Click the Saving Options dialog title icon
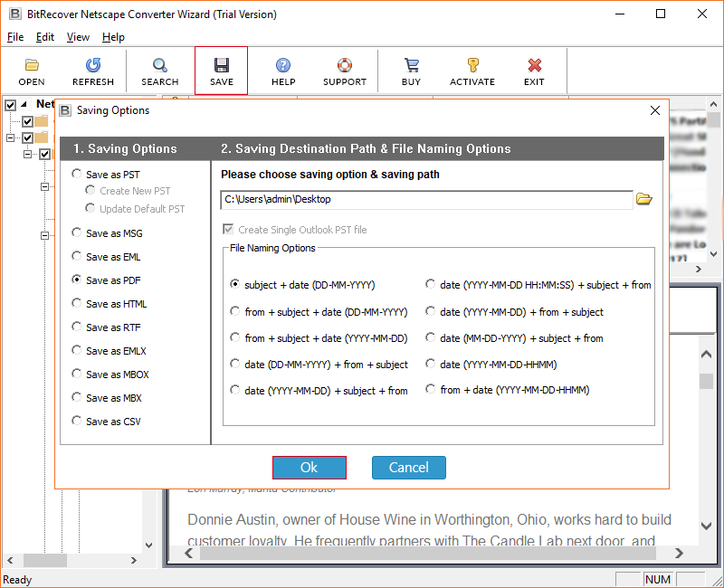The height and width of the screenshot is (588, 724). click(x=65, y=110)
